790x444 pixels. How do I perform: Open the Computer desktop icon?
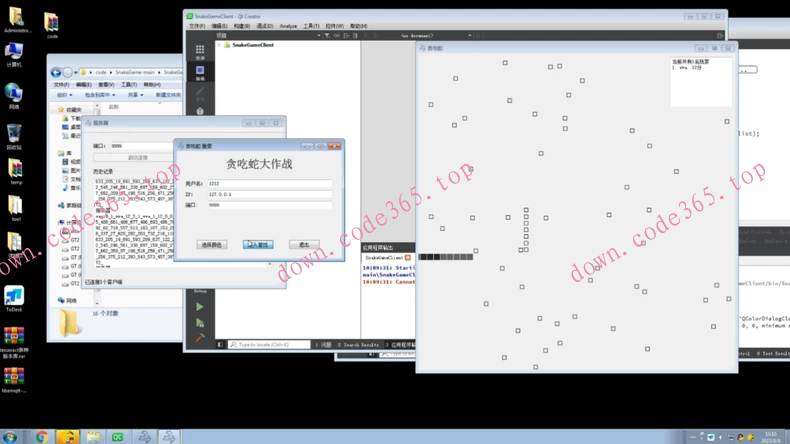14,55
